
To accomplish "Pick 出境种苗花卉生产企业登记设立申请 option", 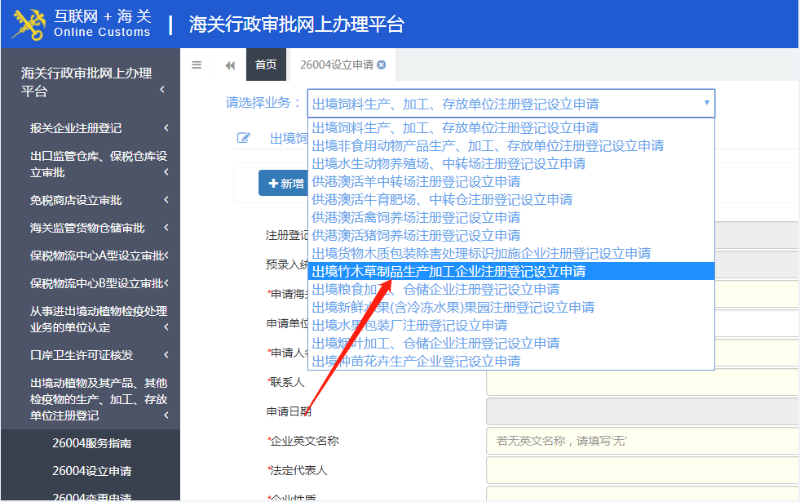I will 415,361.
